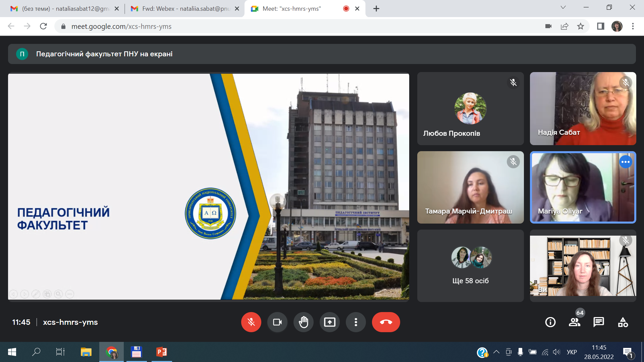Viewport: 644px width, 362px height.
Task: Raise hand in the meeting
Action: pyautogui.click(x=304, y=322)
